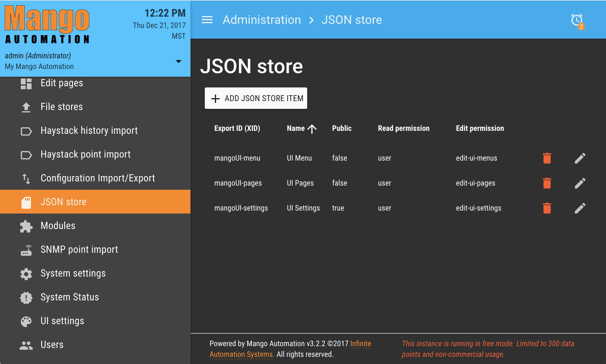Viewport: 606px width, 364px height.
Task: Click UI Pages name cell
Action: point(300,183)
